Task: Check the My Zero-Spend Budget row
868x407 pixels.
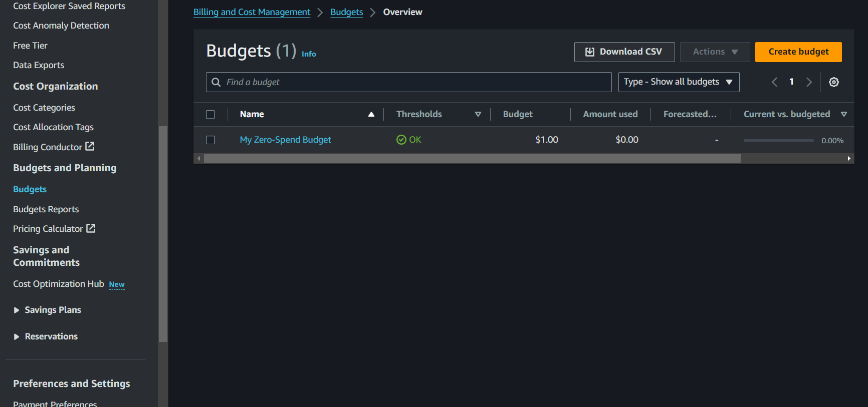Action: (x=210, y=140)
